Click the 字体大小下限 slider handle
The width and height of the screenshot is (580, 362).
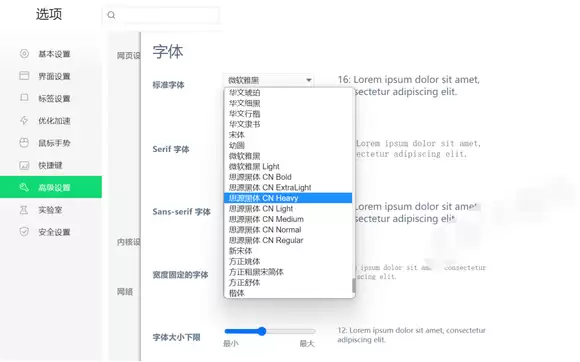coord(262,331)
